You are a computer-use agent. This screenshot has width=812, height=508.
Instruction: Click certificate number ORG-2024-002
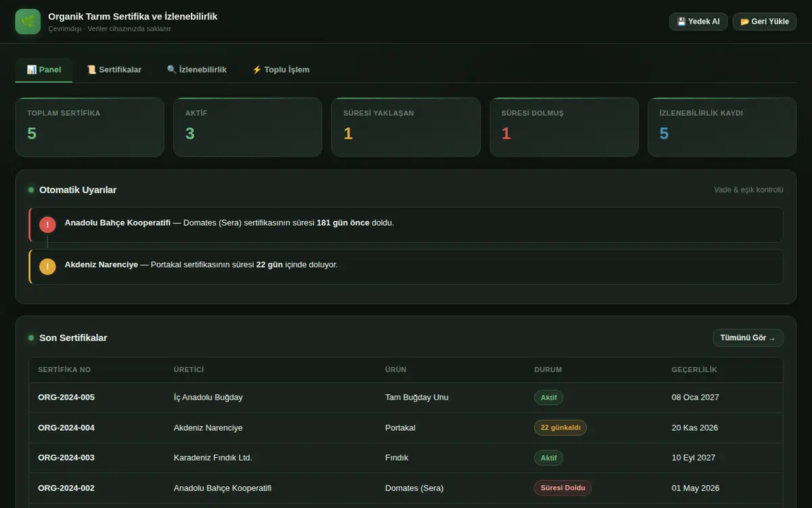(66, 488)
